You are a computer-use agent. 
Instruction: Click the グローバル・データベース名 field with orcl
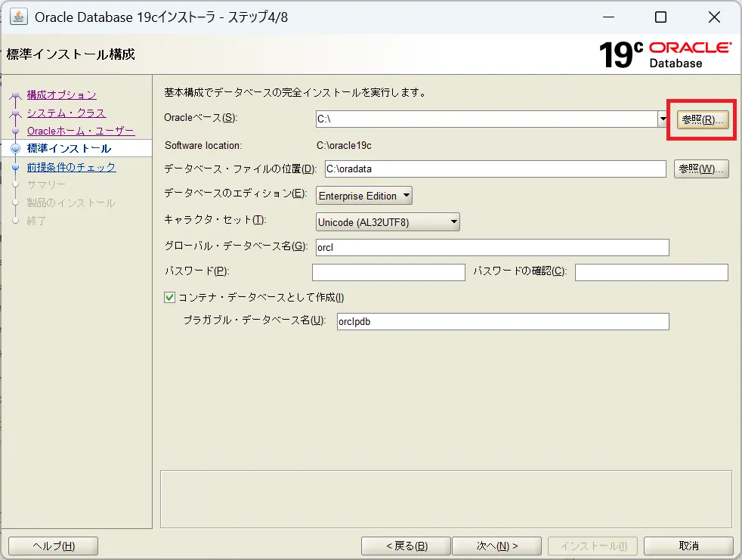(492, 247)
